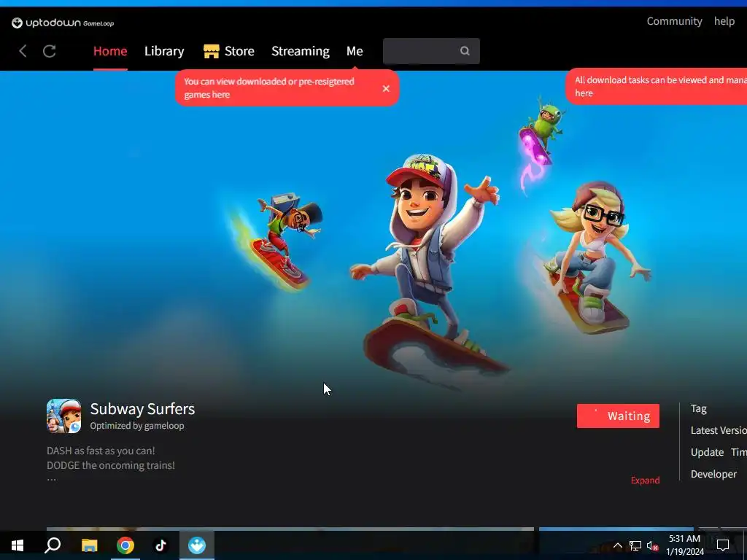This screenshot has width=747, height=560.
Task: Click the Tag info label
Action: [698, 408]
